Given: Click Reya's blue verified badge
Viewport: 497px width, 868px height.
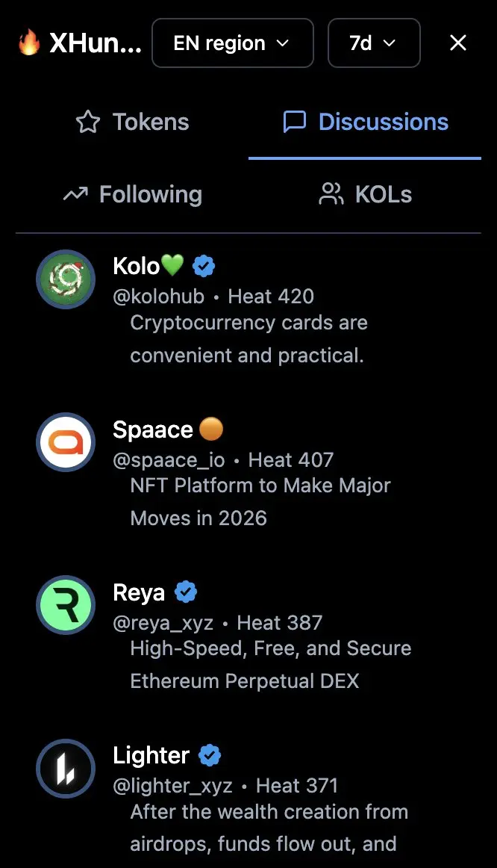Looking at the screenshot, I should [186, 592].
